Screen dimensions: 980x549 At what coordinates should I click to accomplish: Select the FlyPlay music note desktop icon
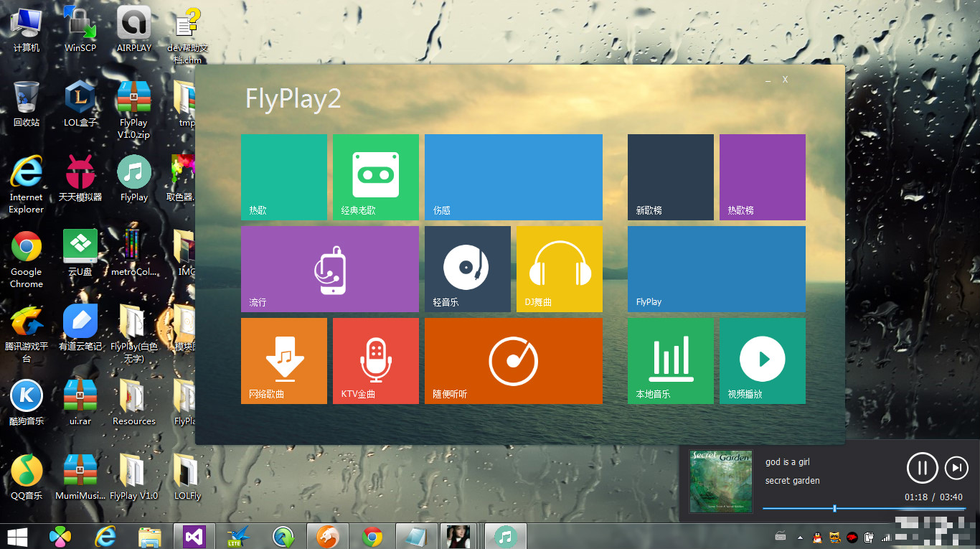pos(134,179)
